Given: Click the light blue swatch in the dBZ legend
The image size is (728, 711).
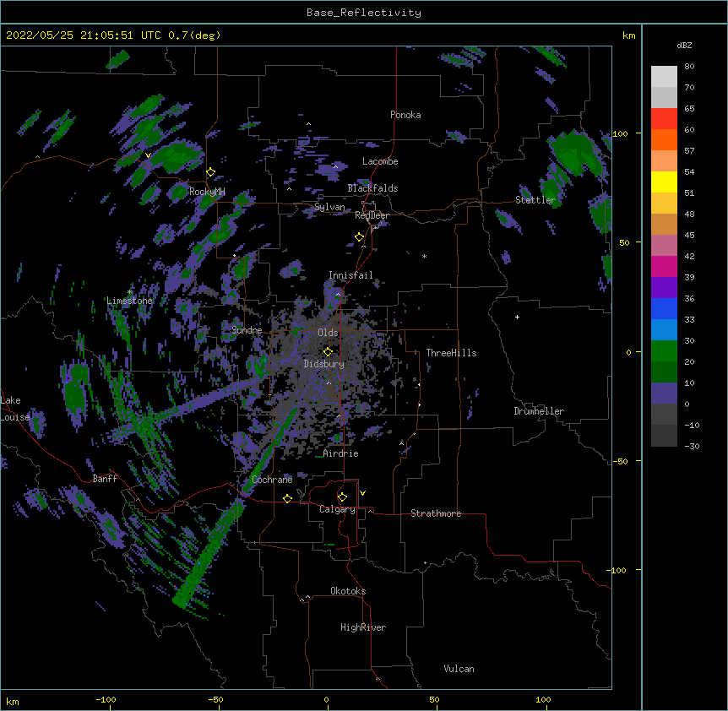Looking at the screenshot, I should click(x=664, y=330).
